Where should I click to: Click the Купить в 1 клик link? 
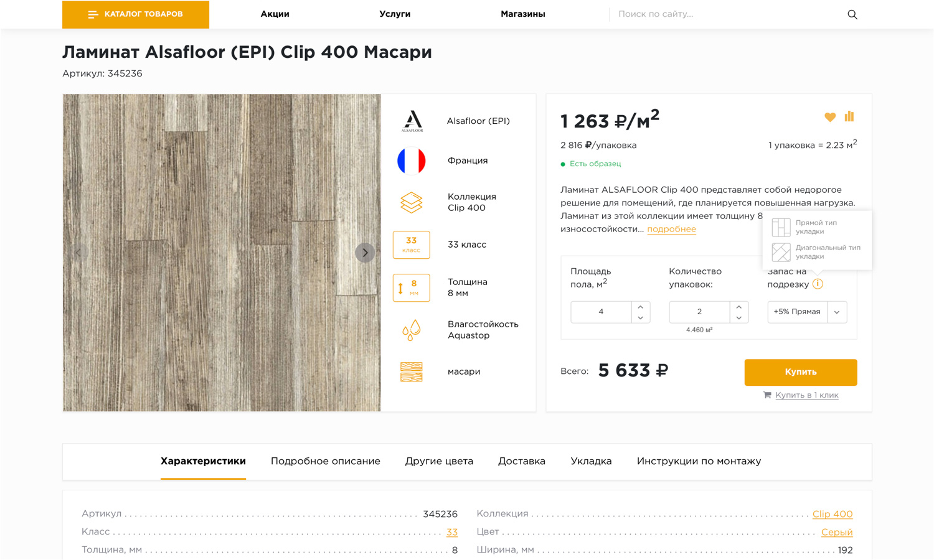pyautogui.click(x=806, y=395)
